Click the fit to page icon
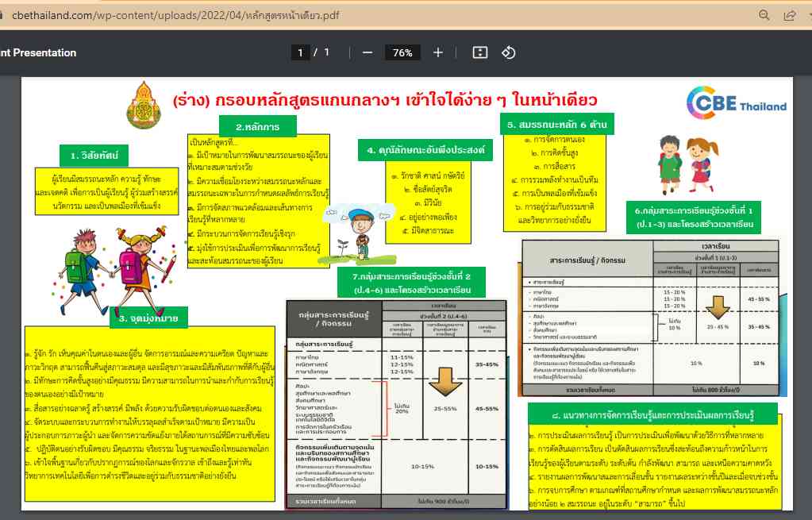The height and width of the screenshot is (520, 812). click(479, 52)
